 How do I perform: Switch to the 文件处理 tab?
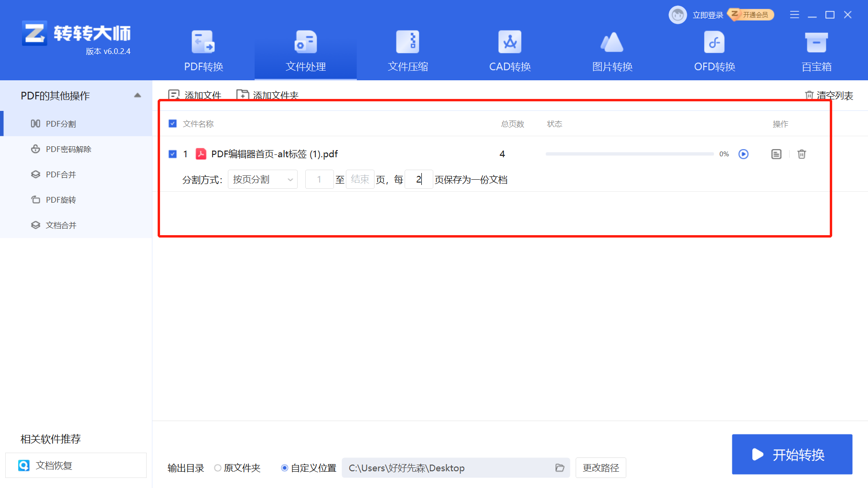[x=306, y=52]
